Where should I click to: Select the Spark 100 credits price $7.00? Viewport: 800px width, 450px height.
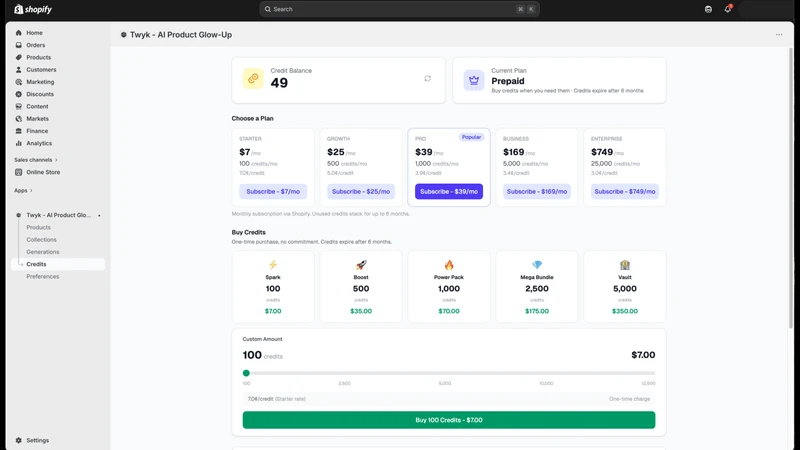[x=273, y=311]
